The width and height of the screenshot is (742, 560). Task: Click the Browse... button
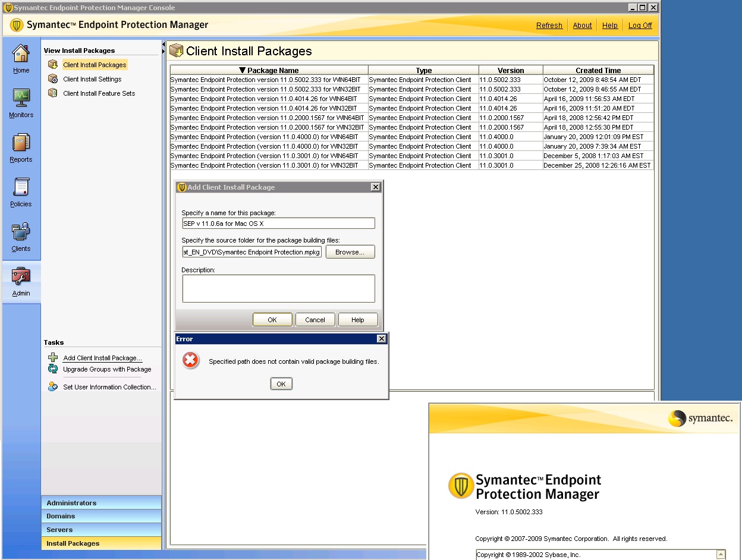tap(350, 252)
